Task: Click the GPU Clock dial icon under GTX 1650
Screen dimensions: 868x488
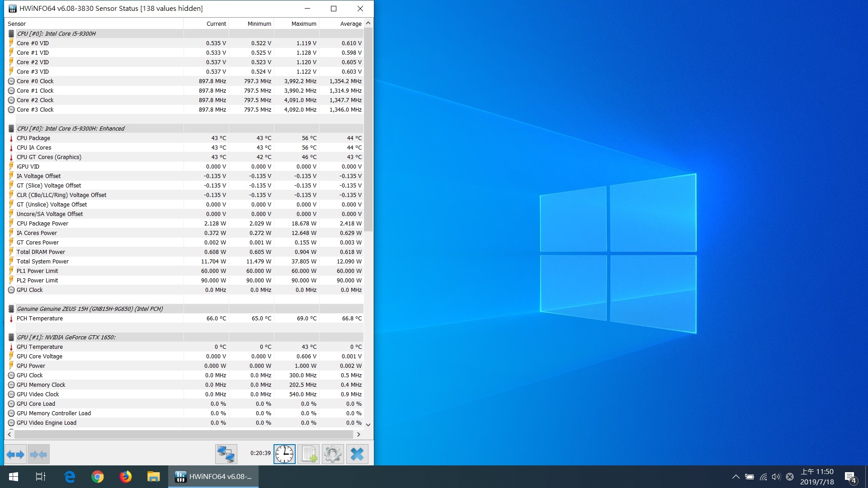Action: point(11,375)
